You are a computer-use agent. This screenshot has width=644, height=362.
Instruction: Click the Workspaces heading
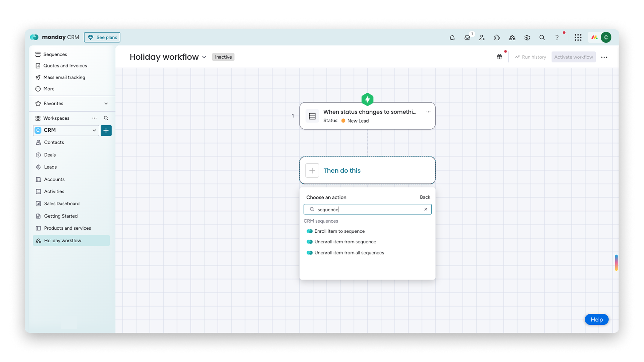tap(56, 118)
